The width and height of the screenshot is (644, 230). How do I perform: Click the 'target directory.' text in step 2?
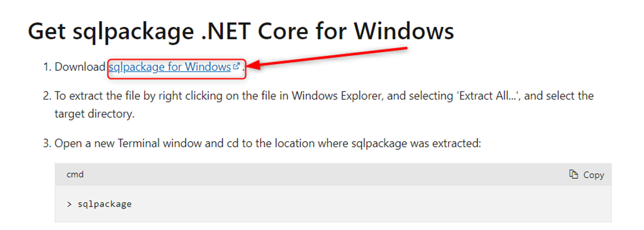(x=95, y=114)
